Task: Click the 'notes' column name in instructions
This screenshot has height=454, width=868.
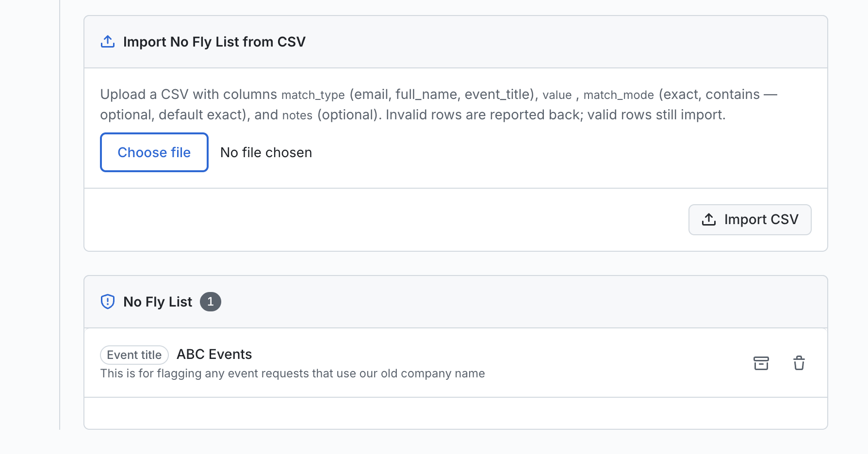Action: 297,115
